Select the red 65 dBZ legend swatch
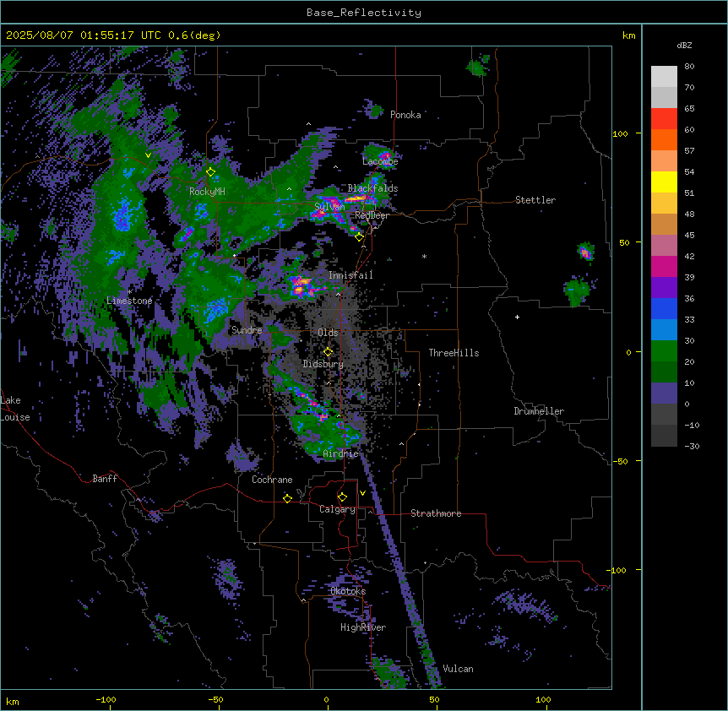Viewport: 728px width, 711px height. tap(664, 118)
